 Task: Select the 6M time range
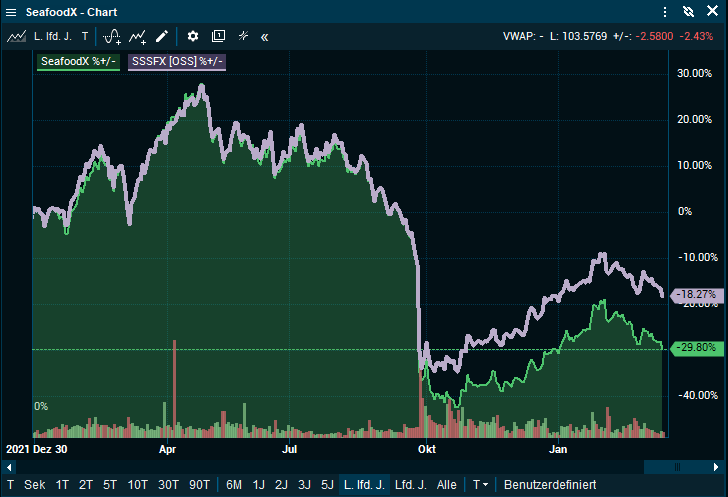pos(234,485)
